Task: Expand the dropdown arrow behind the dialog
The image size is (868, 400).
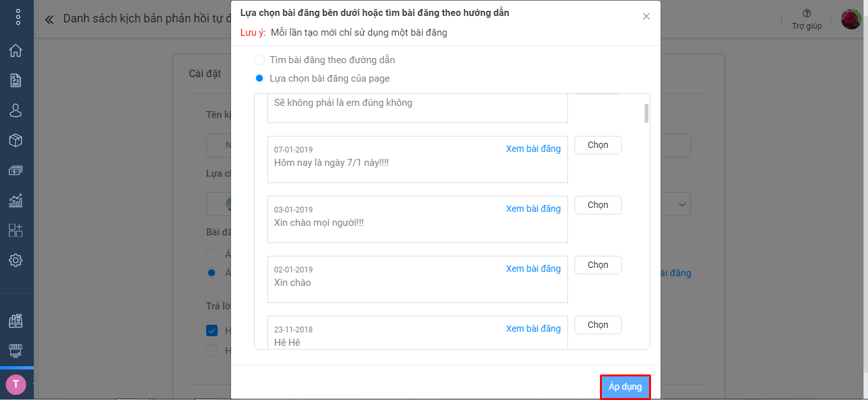Action: pos(682,205)
